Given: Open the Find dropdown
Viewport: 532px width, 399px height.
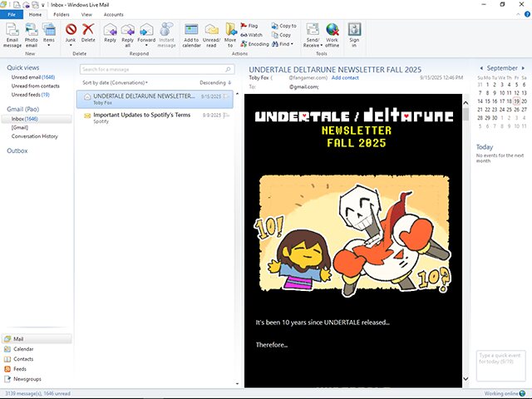Looking at the screenshot, I should (x=283, y=44).
